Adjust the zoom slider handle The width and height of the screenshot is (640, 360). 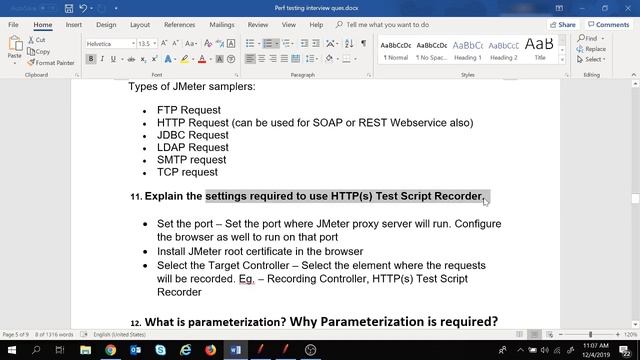tap(590, 335)
